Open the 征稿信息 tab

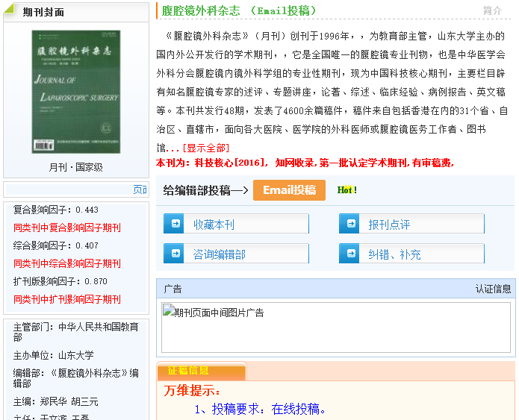pos(188,370)
